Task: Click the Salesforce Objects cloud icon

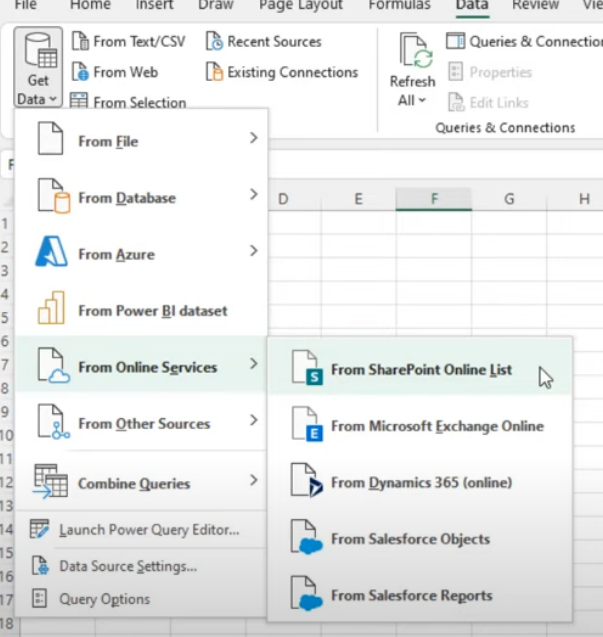Action: (307, 537)
